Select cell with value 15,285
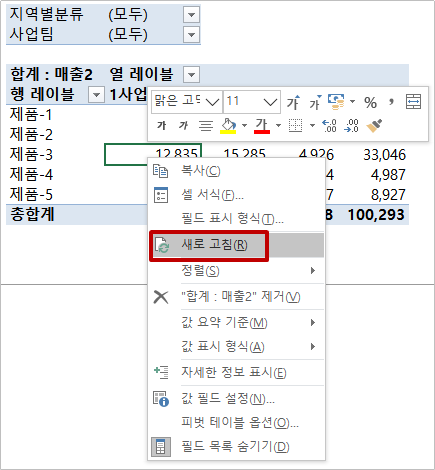This screenshot has width=435, height=470. click(x=244, y=153)
